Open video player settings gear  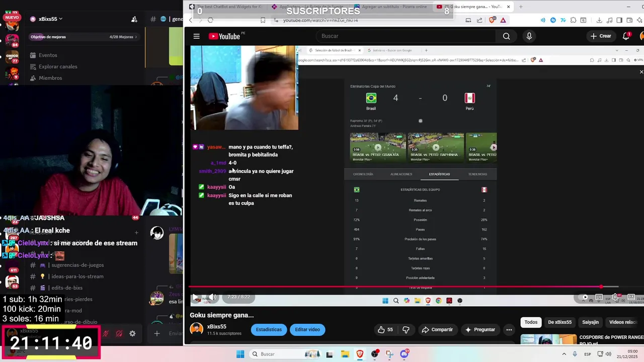(615, 297)
